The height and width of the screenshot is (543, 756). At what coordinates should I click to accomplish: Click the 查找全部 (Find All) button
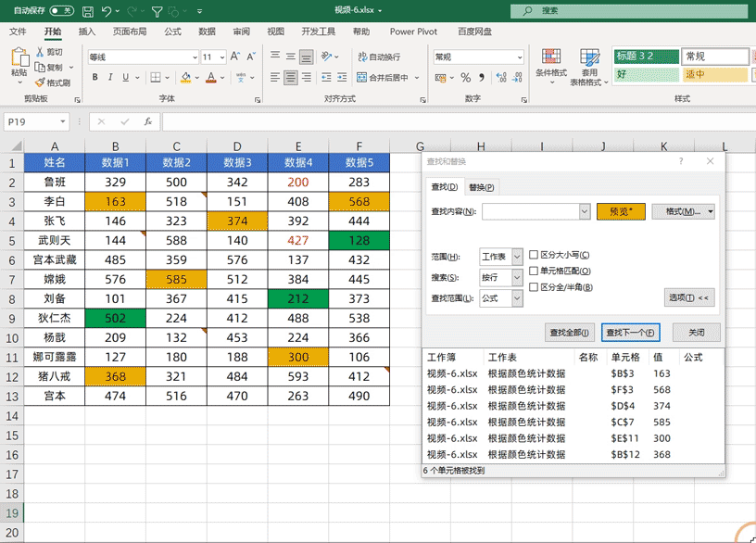pos(570,333)
